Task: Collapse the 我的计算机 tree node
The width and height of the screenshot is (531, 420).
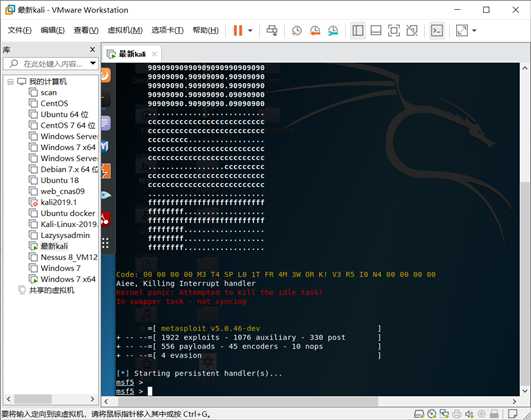Action: coord(10,82)
